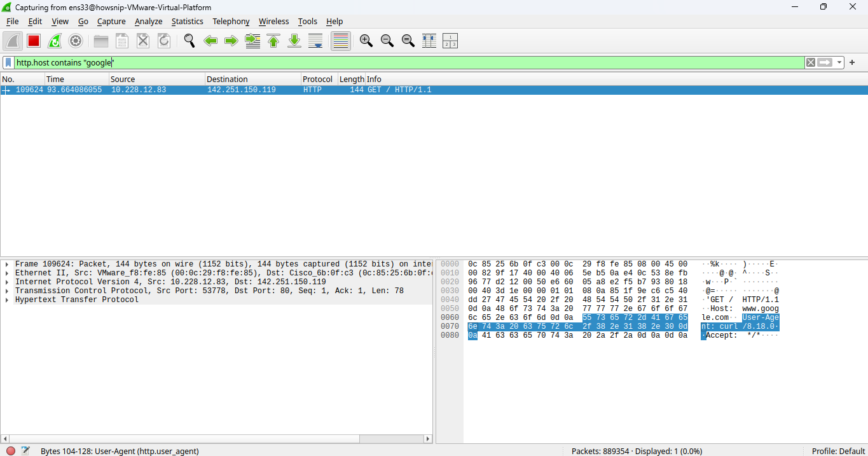Open the File menu
The width and height of the screenshot is (868, 456).
pos(13,21)
